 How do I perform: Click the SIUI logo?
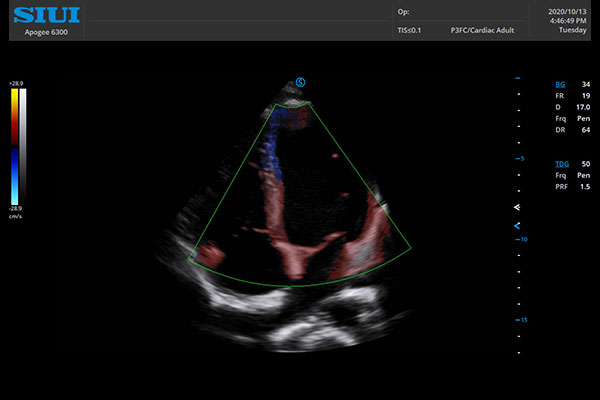[46, 15]
